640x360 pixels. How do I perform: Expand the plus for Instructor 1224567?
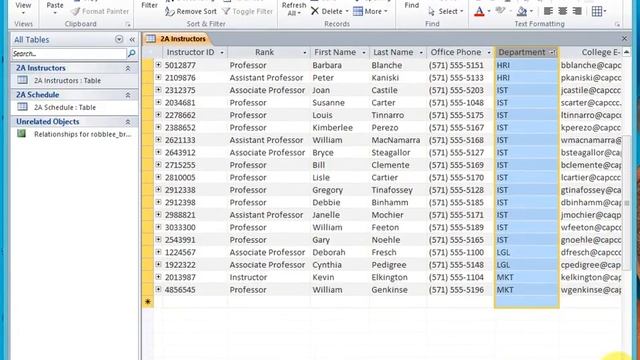point(158,252)
